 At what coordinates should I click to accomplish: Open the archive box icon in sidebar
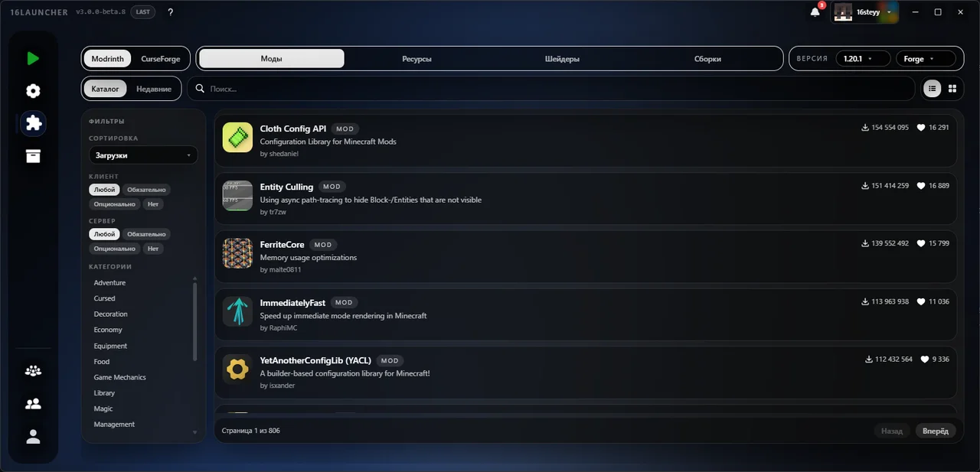coord(33,156)
